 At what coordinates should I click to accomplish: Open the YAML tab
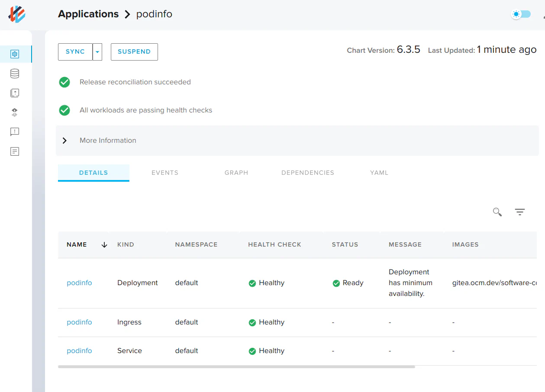click(x=379, y=173)
